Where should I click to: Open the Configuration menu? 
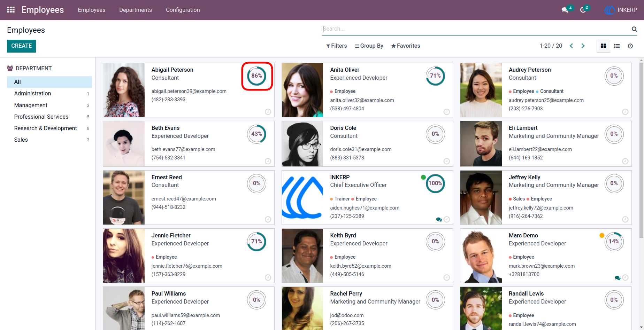tap(183, 10)
